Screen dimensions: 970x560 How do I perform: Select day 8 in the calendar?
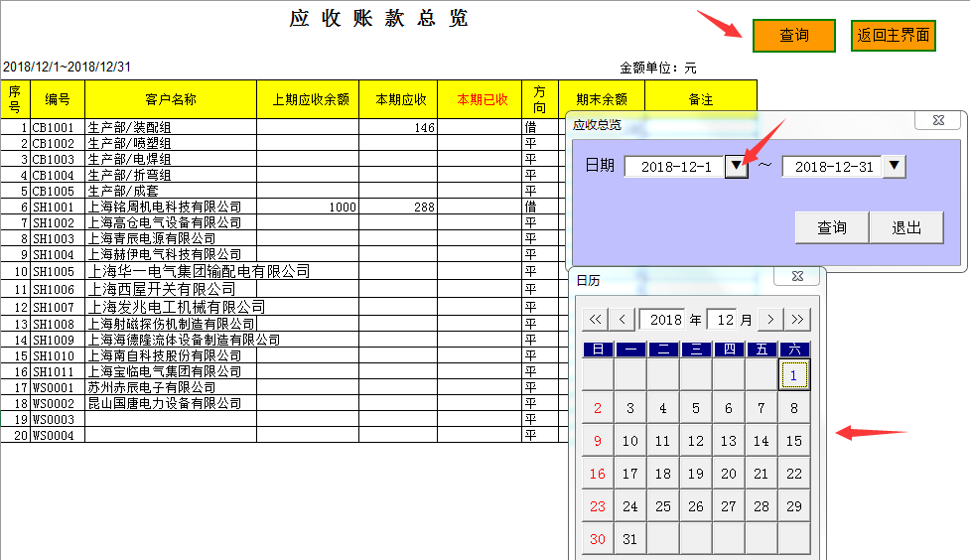(x=793, y=408)
